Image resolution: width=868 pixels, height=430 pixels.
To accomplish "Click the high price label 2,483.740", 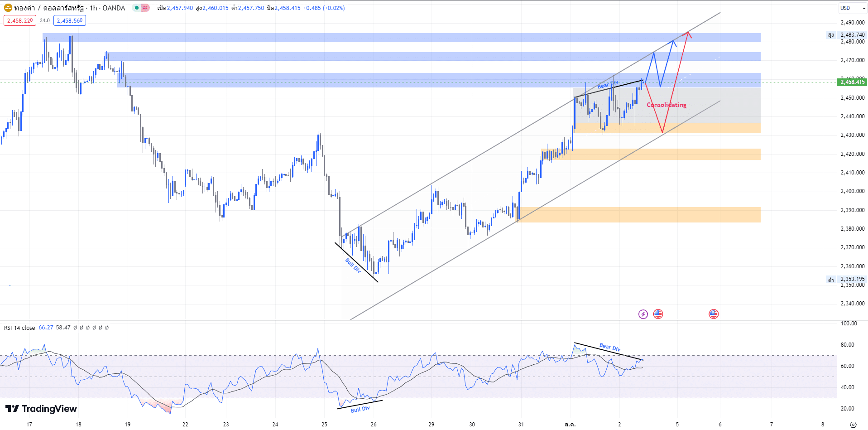I will (852, 34).
